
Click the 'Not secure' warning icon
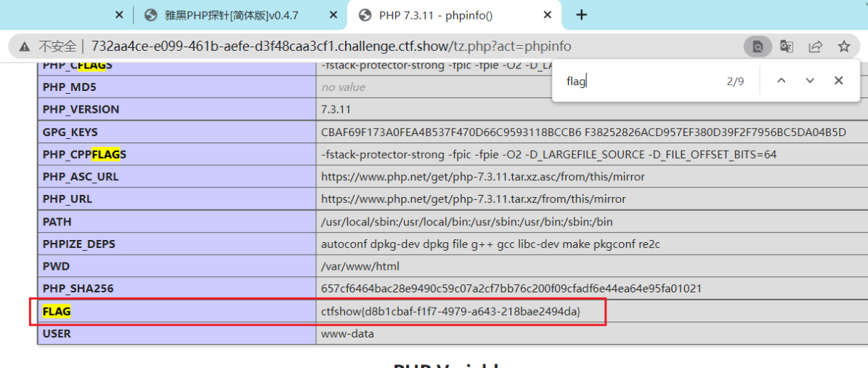coord(25,47)
